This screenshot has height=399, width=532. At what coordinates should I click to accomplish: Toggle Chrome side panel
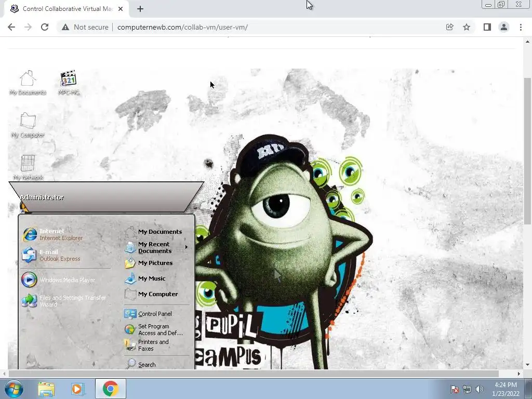pyautogui.click(x=487, y=27)
